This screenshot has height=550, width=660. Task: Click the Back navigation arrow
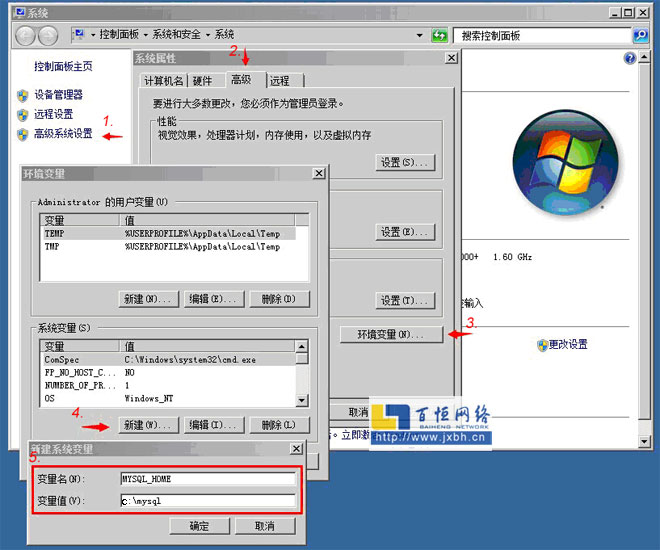point(25,36)
